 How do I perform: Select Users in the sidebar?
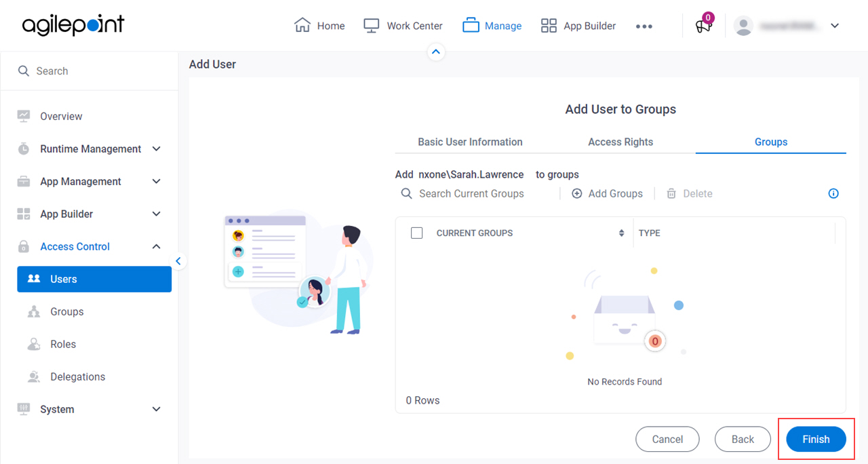click(94, 279)
